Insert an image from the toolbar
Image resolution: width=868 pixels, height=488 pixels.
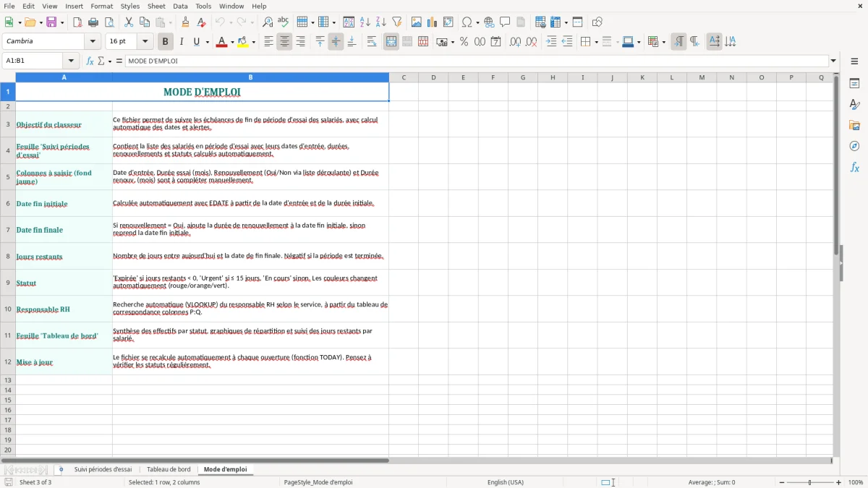(x=417, y=22)
